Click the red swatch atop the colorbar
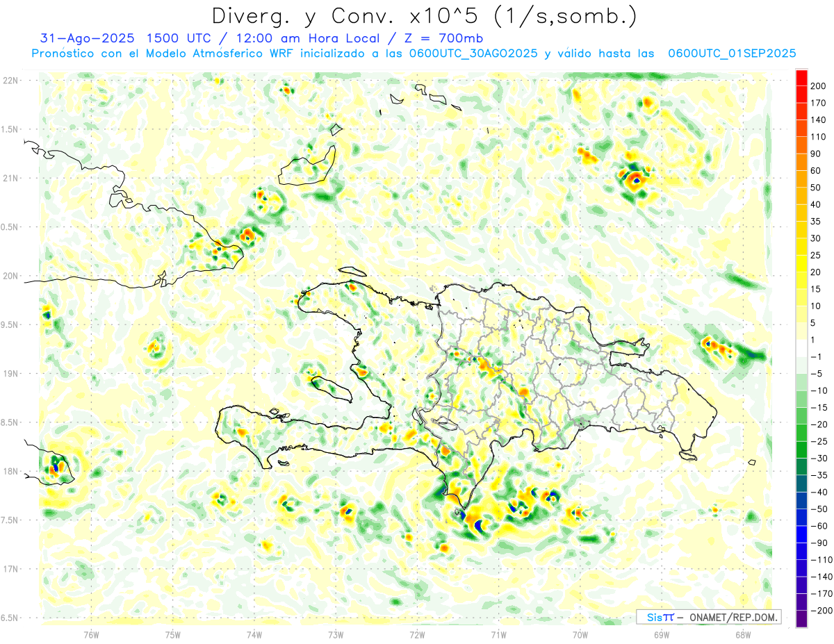This screenshot has width=834, height=644. pos(801,77)
